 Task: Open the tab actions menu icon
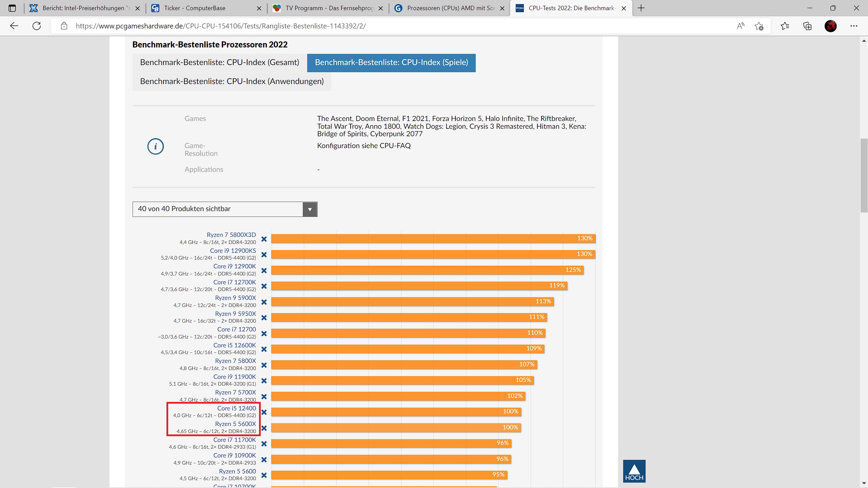tap(12, 8)
